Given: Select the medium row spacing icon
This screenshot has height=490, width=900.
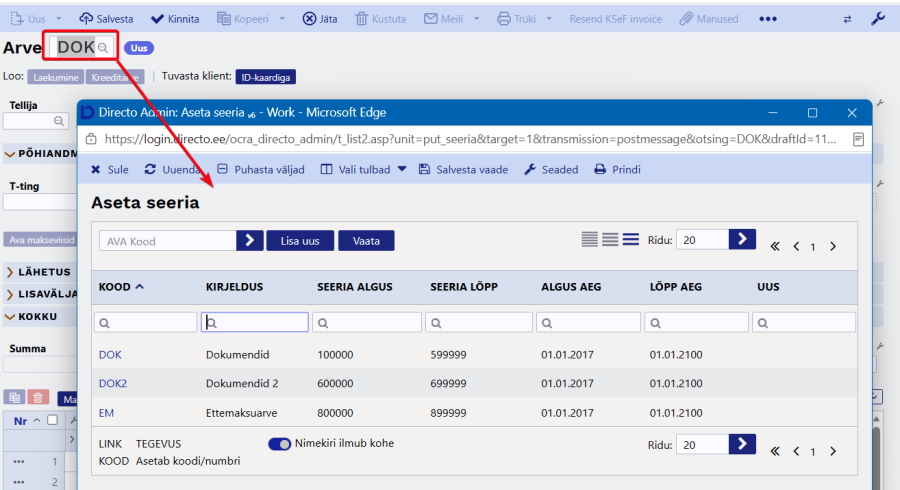Looking at the screenshot, I should point(610,239).
